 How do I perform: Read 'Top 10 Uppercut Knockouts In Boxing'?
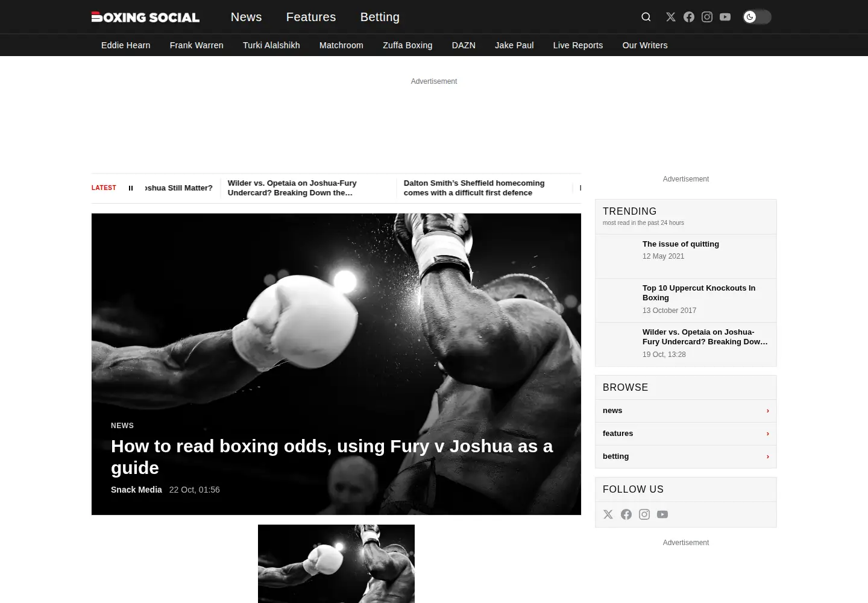point(699,293)
